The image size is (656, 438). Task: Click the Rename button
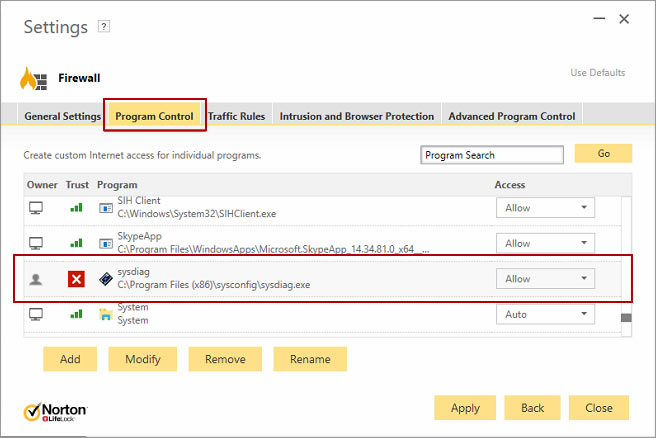(x=310, y=359)
